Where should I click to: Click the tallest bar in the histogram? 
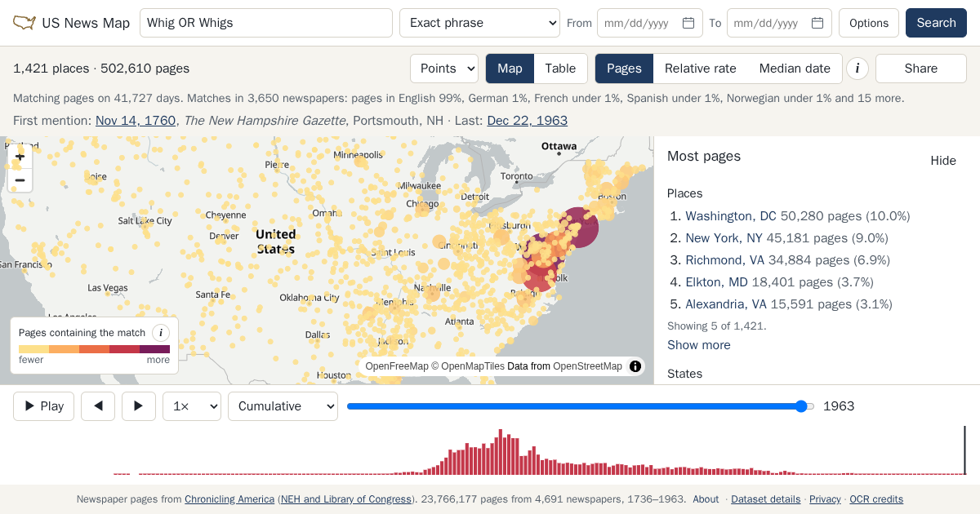500,452
